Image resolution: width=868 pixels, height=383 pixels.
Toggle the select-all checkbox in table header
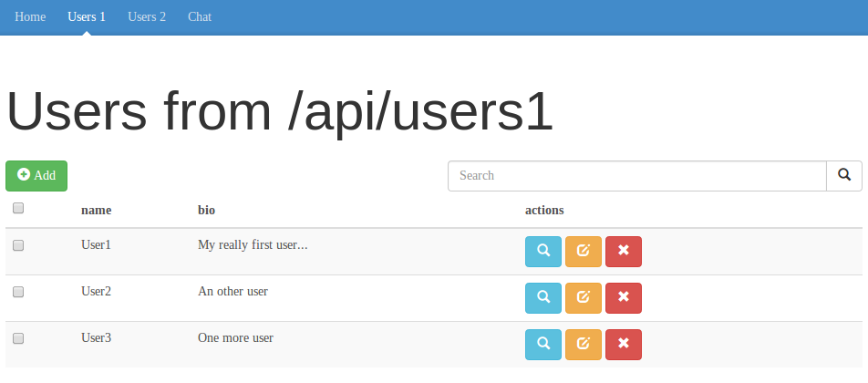18,208
